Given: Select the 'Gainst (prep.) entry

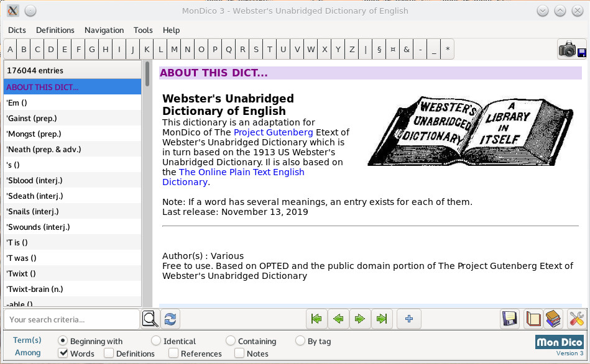Looking at the screenshot, I should click(72, 118).
